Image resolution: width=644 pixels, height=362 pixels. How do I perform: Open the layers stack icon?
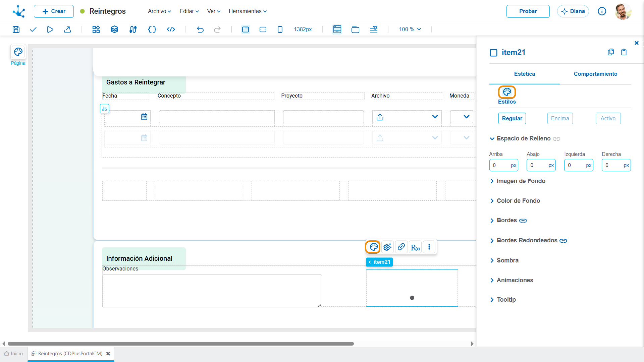point(114,29)
